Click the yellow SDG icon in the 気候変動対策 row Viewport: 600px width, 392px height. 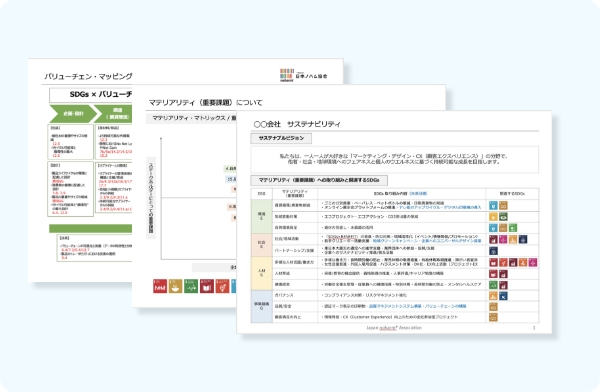pos(493,217)
